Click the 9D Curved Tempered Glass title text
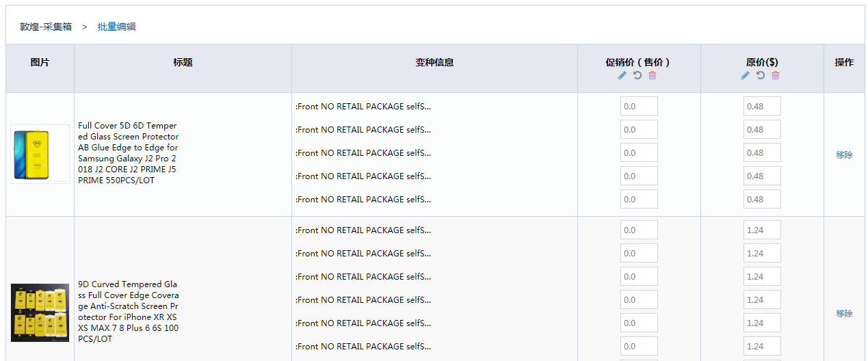The height and width of the screenshot is (361, 868). coord(129,312)
